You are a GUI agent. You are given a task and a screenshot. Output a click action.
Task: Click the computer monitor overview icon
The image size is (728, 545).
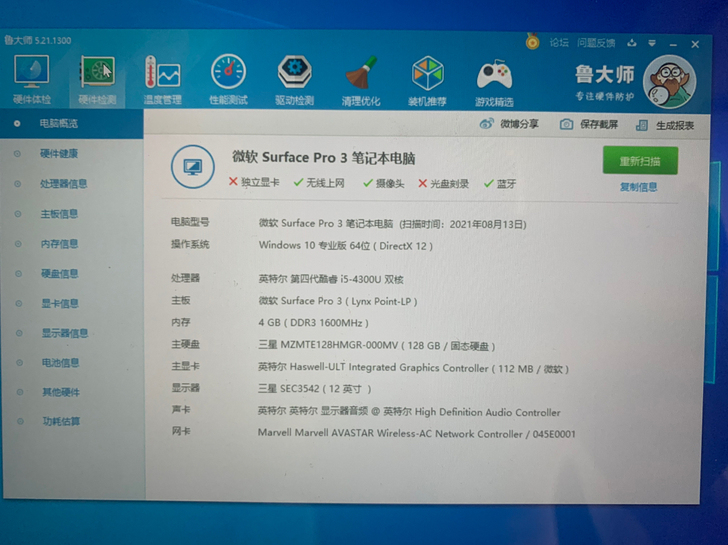click(193, 167)
